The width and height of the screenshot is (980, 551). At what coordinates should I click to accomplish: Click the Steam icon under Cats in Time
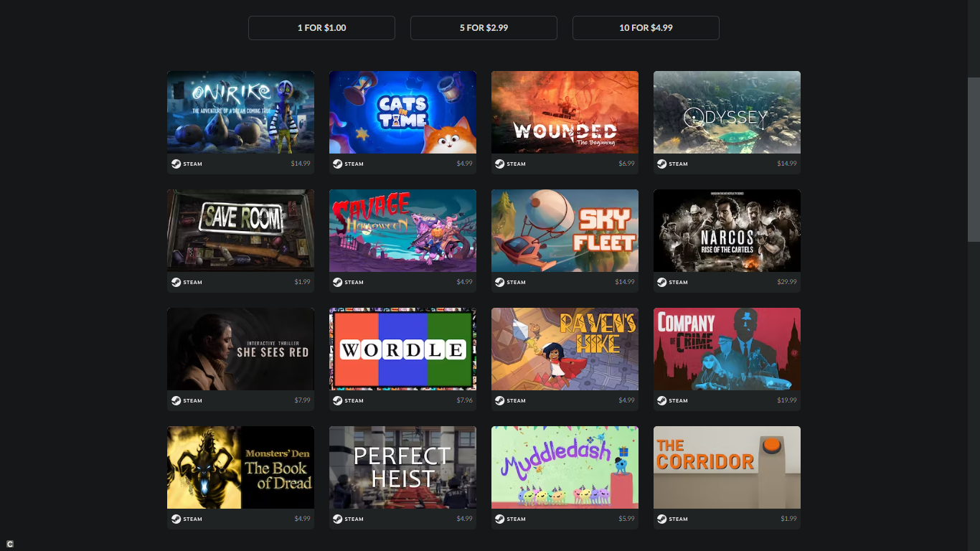[338, 164]
